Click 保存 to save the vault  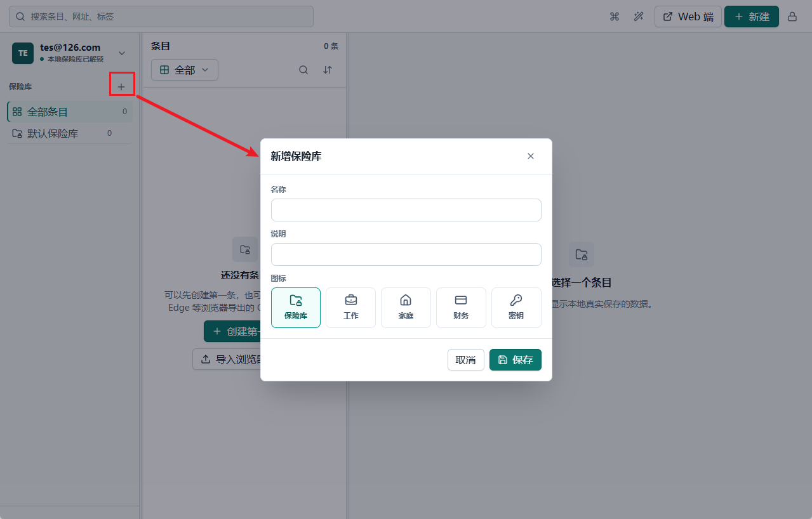coord(516,360)
